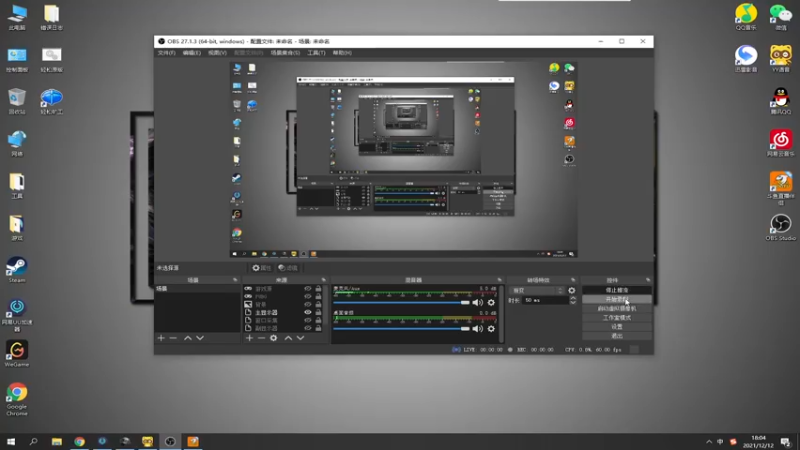Select the 主显示器 source row

click(283, 312)
